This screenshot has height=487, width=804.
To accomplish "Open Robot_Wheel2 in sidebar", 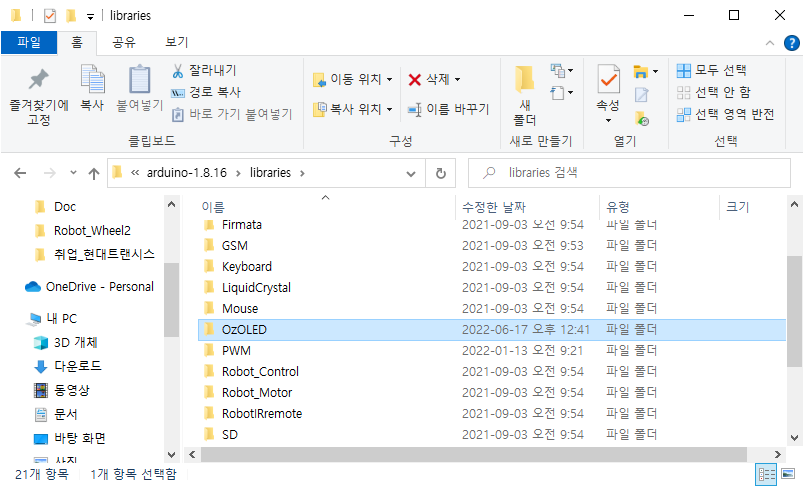I will pos(83,231).
